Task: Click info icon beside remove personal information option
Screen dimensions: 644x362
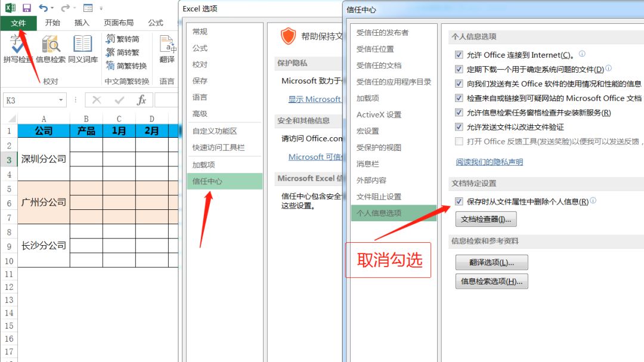Action: pyautogui.click(x=593, y=200)
